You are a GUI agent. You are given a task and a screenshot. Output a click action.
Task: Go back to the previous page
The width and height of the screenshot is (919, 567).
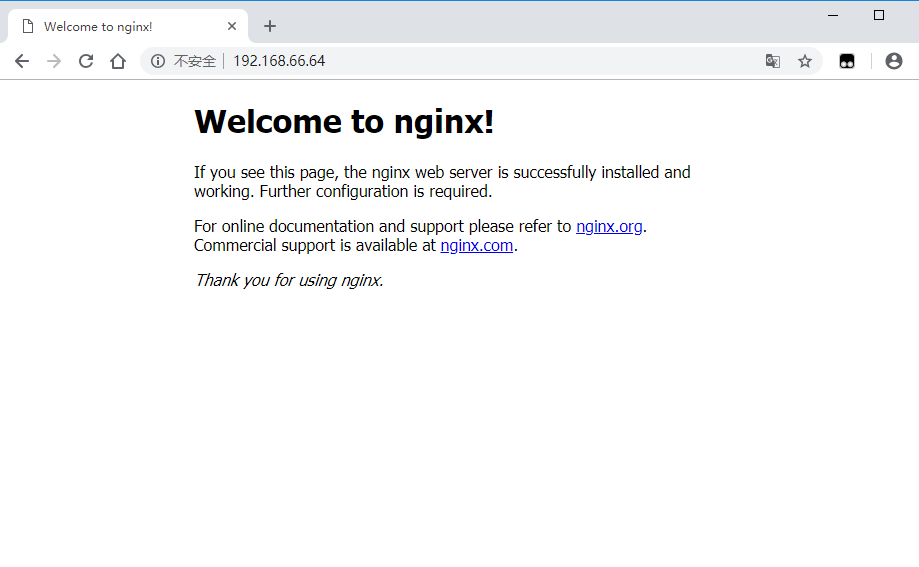point(22,61)
